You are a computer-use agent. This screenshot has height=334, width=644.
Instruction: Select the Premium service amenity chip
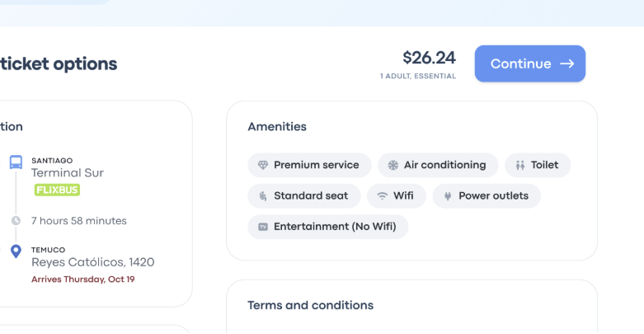click(309, 165)
